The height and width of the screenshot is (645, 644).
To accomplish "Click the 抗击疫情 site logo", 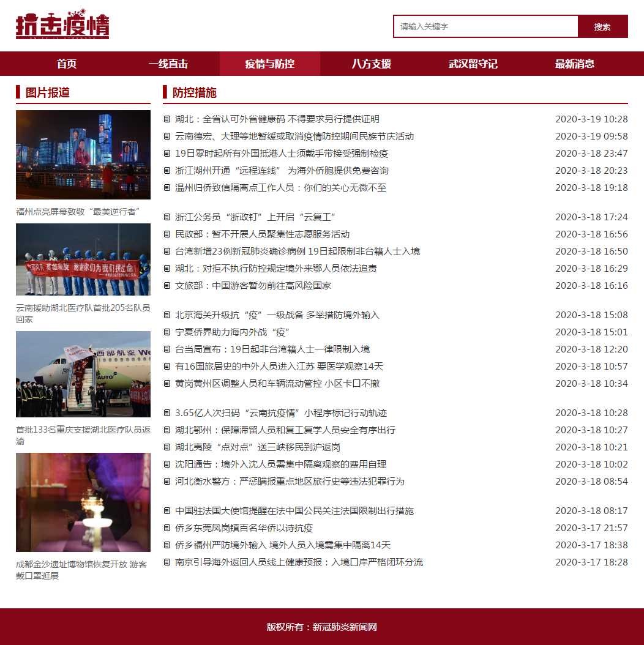I will point(62,25).
